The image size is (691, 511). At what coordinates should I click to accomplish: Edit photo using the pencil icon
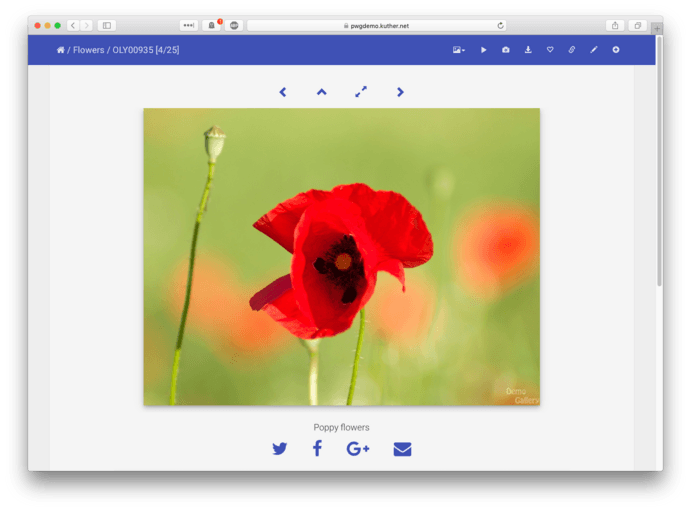[x=594, y=50]
